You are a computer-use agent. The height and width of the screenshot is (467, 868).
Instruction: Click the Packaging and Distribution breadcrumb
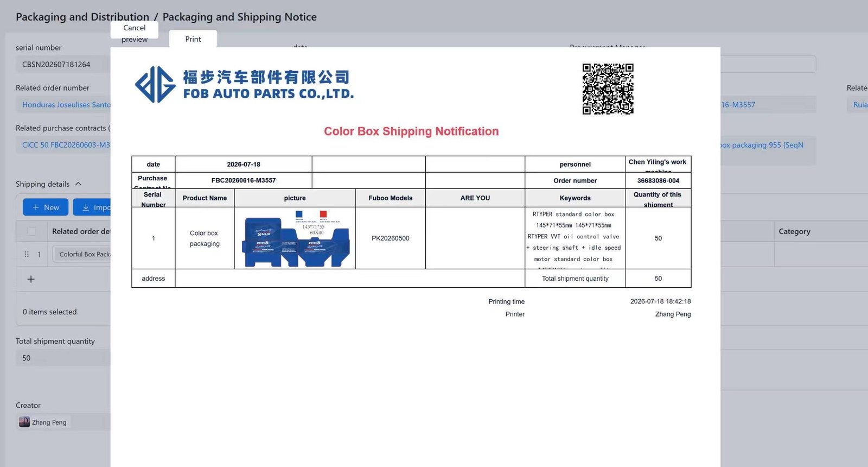tap(82, 17)
